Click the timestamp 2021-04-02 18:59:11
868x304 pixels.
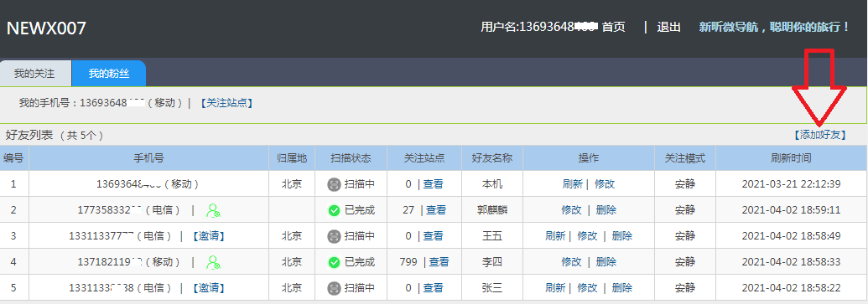click(x=791, y=210)
